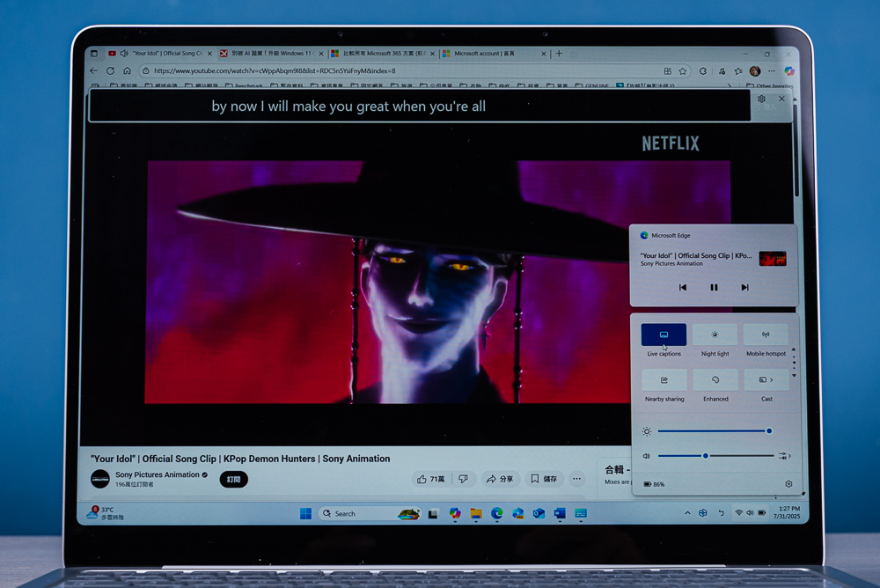Launch File Explorer from the taskbar

click(x=476, y=514)
